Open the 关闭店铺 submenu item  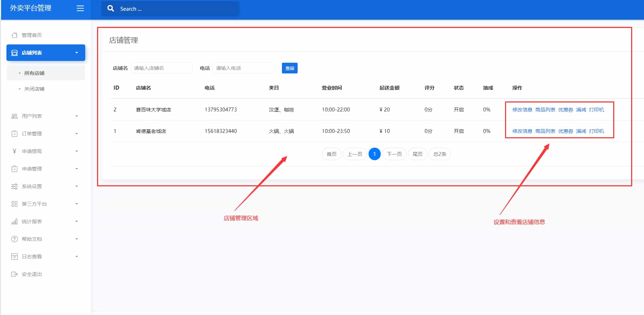pyautogui.click(x=34, y=89)
